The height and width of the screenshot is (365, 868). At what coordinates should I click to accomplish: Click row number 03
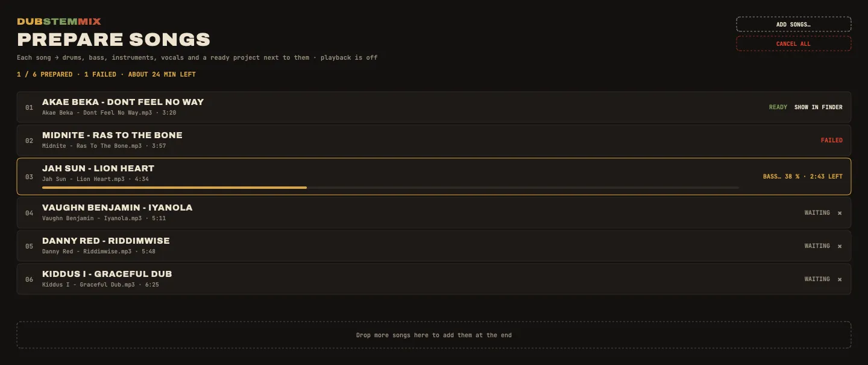click(x=29, y=177)
